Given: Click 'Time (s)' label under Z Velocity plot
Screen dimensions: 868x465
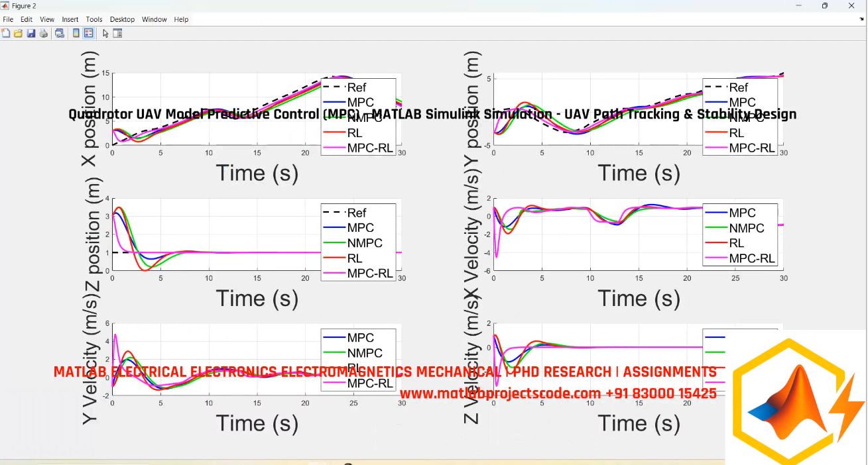Looking at the screenshot, I should tap(639, 423).
